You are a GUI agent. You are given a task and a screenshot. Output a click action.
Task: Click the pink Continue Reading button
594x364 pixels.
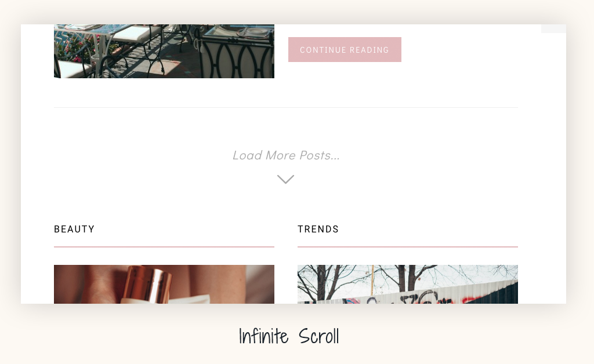tap(345, 50)
